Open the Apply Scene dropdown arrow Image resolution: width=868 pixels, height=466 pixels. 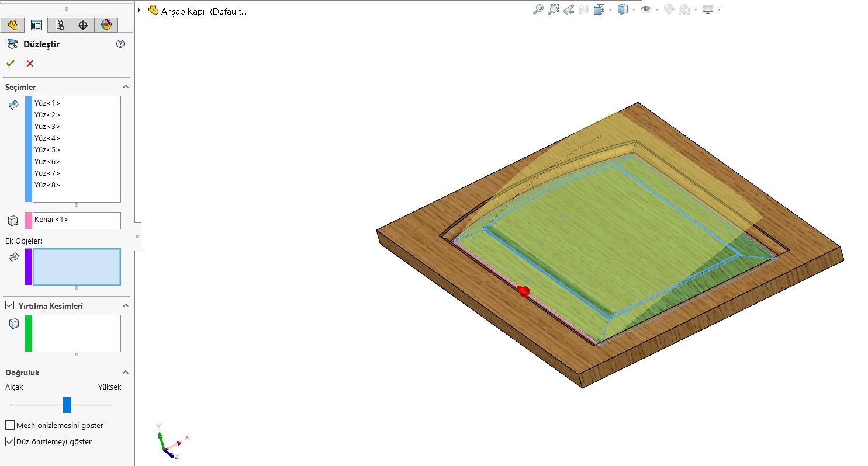[696, 10]
